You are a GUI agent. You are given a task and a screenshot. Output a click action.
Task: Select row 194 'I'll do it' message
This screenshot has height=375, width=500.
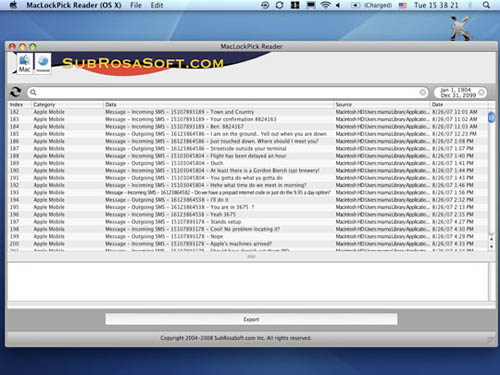tap(248, 200)
